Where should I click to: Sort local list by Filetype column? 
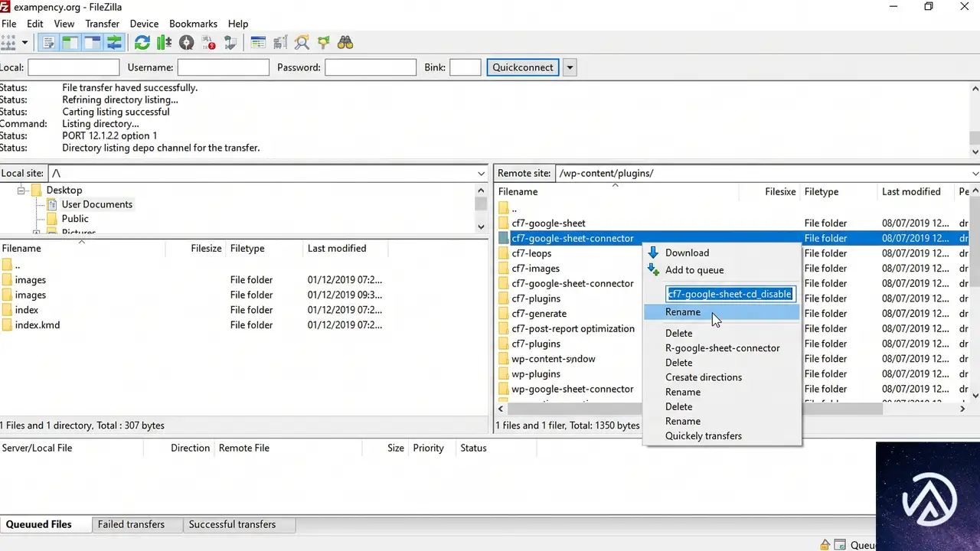[247, 249]
